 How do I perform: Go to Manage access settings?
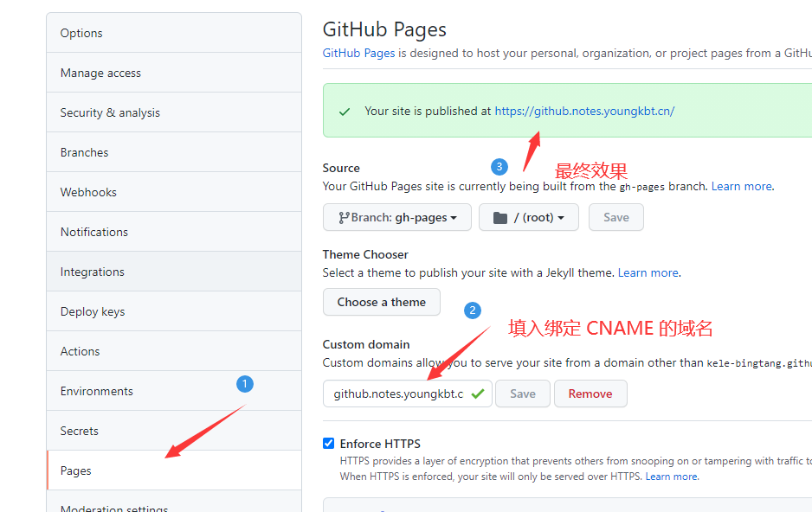(x=100, y=74)
